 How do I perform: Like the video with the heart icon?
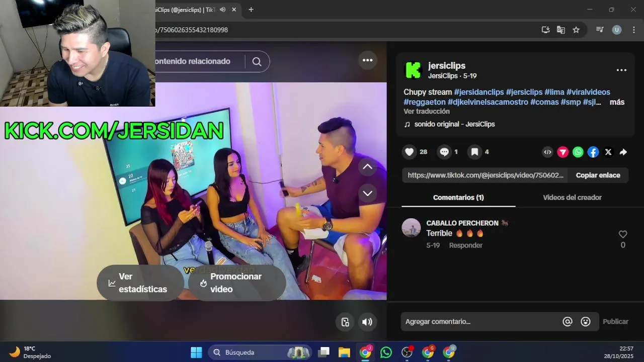410,152
